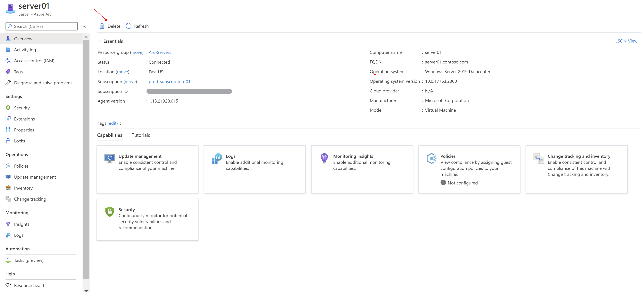Image resolution: width=644 pixels, height=292 pixels.
Task: Click the Delete trash can icon
Action: coord(102,26)
